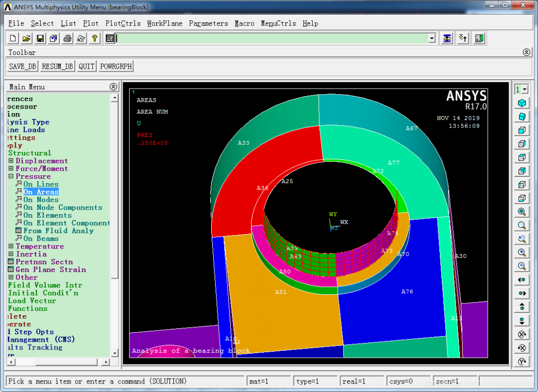Click the Fit View zoom icon
Image resolution: width=538 pixels, height=392 pixels.
pyautogui.click(x=522, y=212)
